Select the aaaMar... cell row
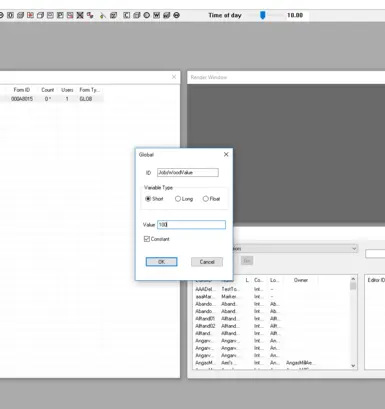Image resolution: width=385 pixels, height=409 pixels. click(x=272, y=296)
